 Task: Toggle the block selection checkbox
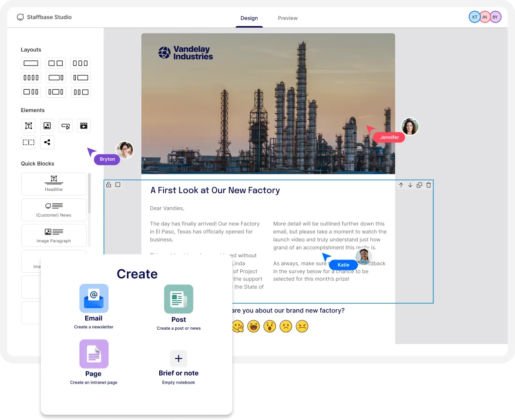coord(118,184)
